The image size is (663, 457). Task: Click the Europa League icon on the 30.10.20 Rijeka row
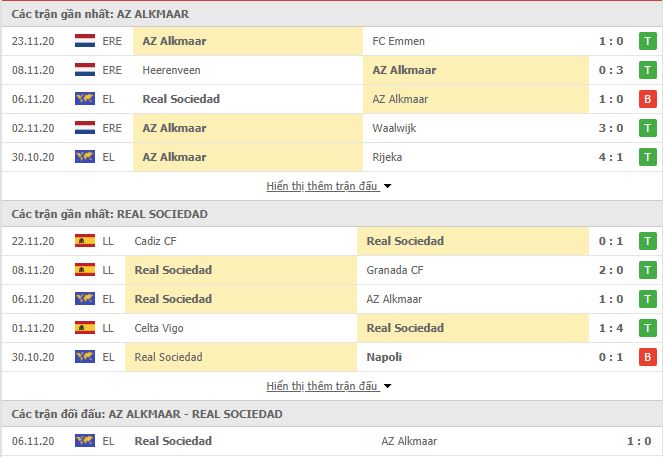click(x=85, y=157)
